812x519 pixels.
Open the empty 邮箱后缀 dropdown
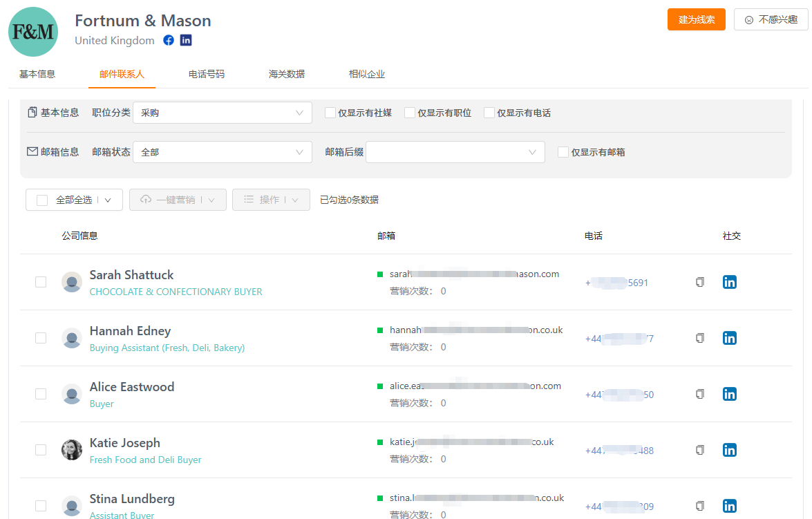click(455, 152)
